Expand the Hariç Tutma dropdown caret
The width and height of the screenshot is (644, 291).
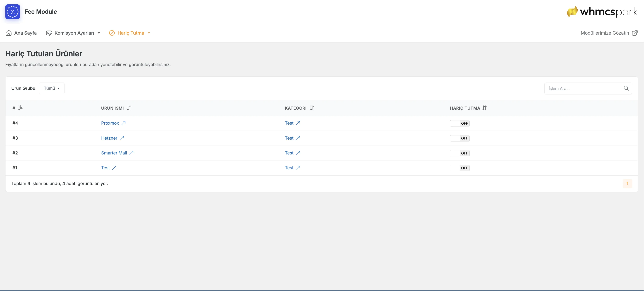point(149,33)
